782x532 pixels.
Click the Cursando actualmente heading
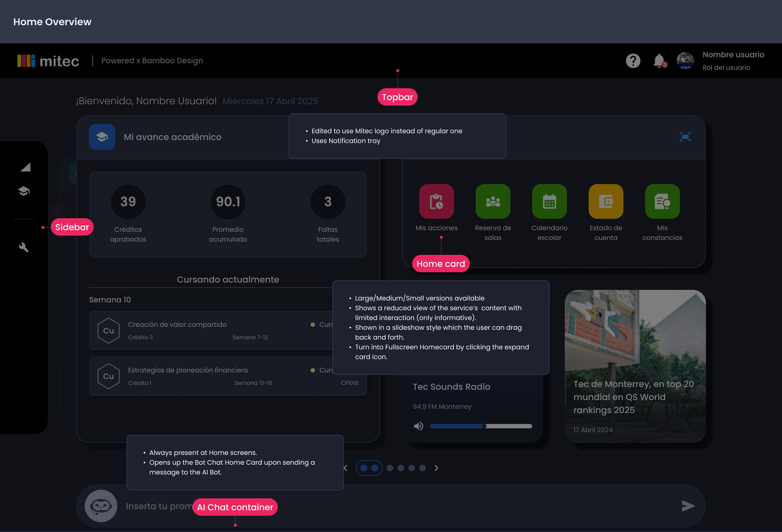pyautogui.click(x=228, y=280)
